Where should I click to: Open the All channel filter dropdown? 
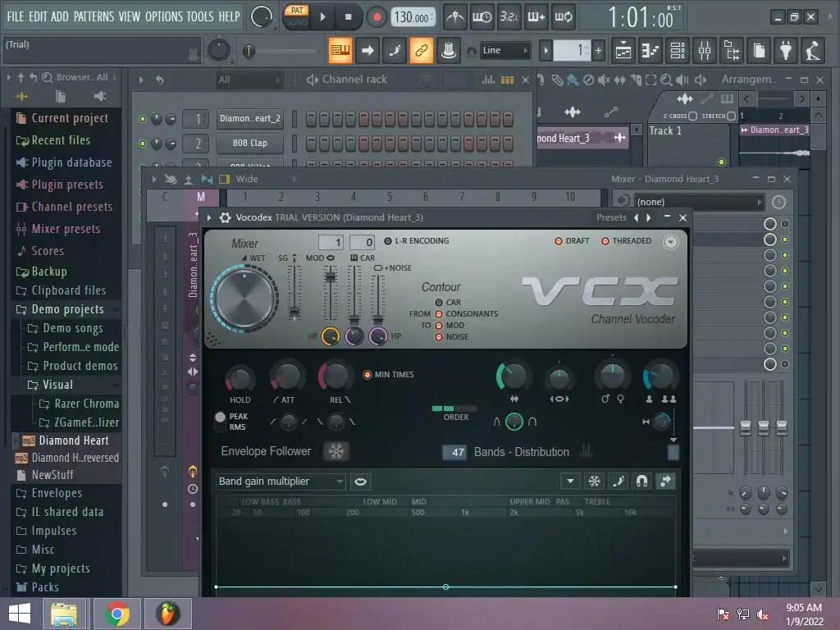[x=249, y=80]
